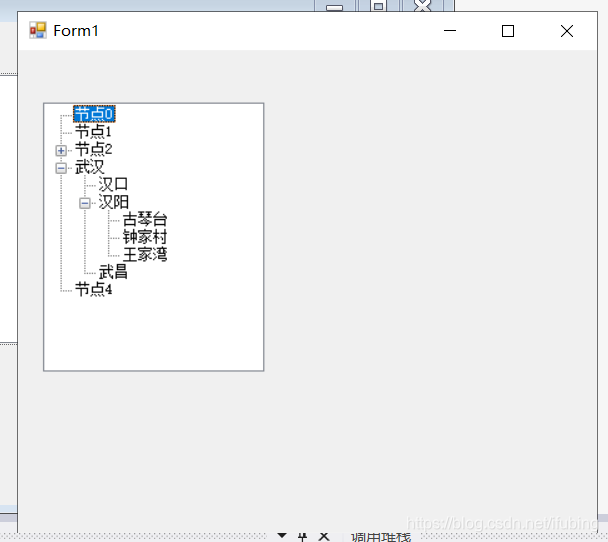Screen dimensions: 608x542
Task: Click the panel dropdown arrow at bottom
Action: [x=282, y=536]
